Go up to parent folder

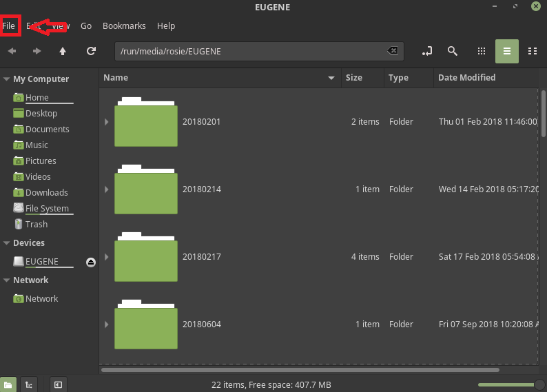pyautogui.click(x=63, y=51)
